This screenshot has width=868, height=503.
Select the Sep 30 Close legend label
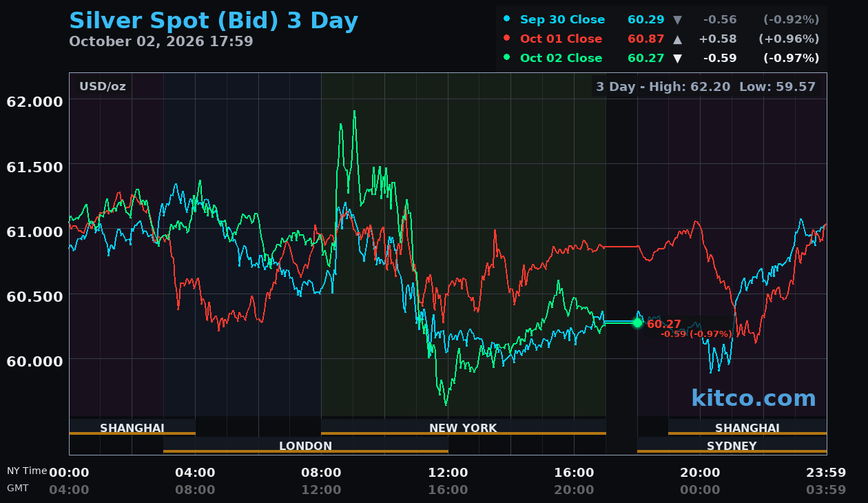click(x=562, y=20)
